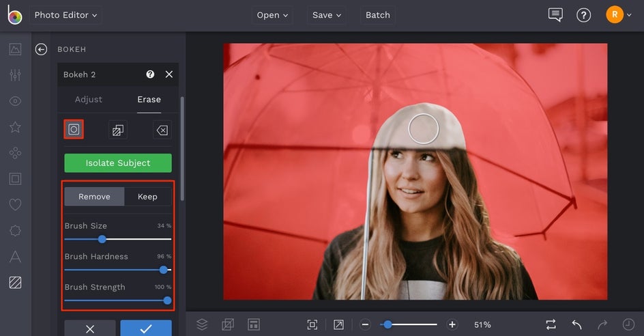Viewport: 644px width, 336px height.
Task: Click the invert selection icon
Action: [x=118, y=130]
